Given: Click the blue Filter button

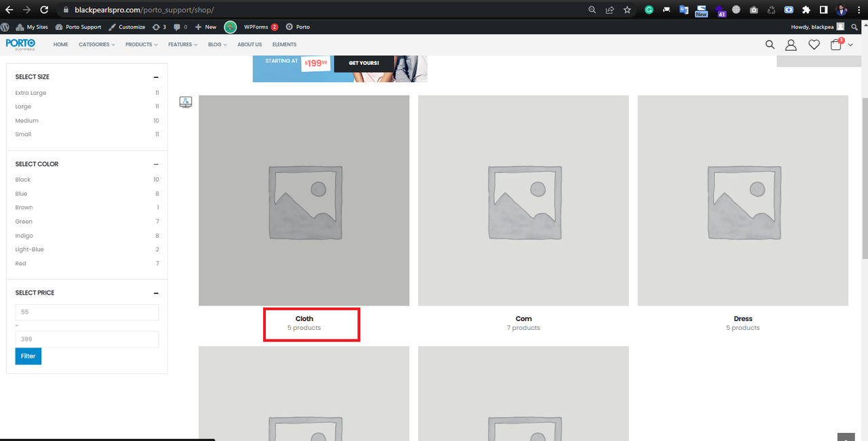Looking at the screenshot, I should click(28, 356).
